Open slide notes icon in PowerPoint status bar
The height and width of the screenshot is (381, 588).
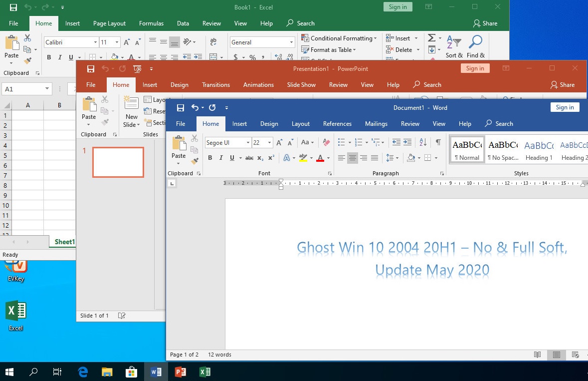pos(122,316)
